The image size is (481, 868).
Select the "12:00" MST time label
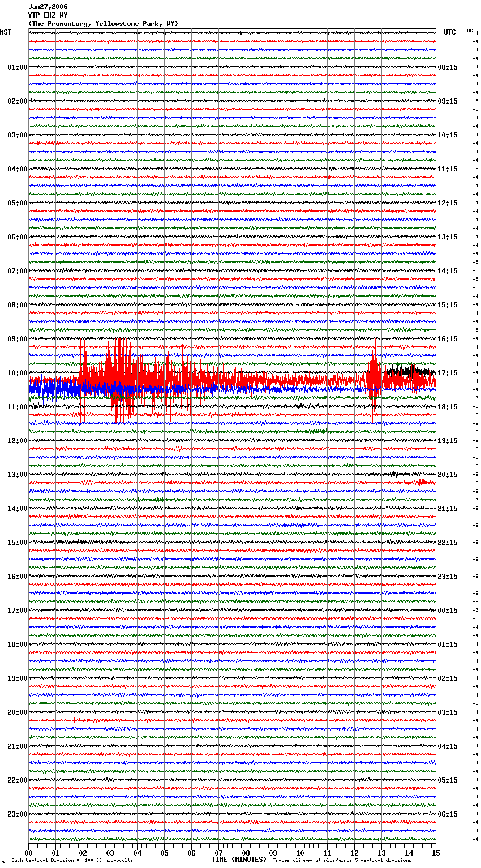tap(18, 441)
